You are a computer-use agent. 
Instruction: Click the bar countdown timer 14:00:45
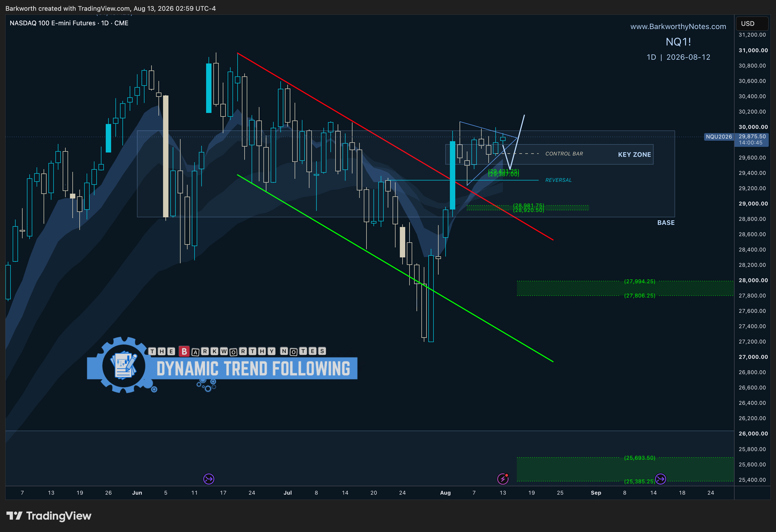coord(751,143)
